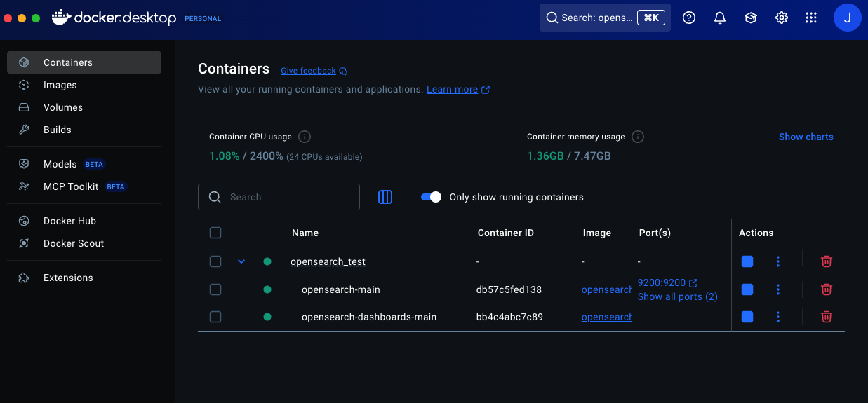Stop the opensearch-dashboards-main container

[x=747, y=317]
